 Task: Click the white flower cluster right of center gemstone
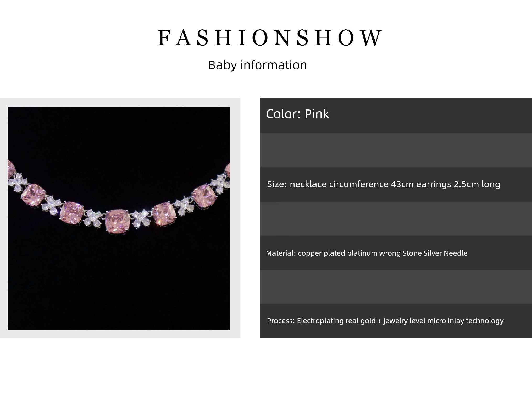(141, 218)
